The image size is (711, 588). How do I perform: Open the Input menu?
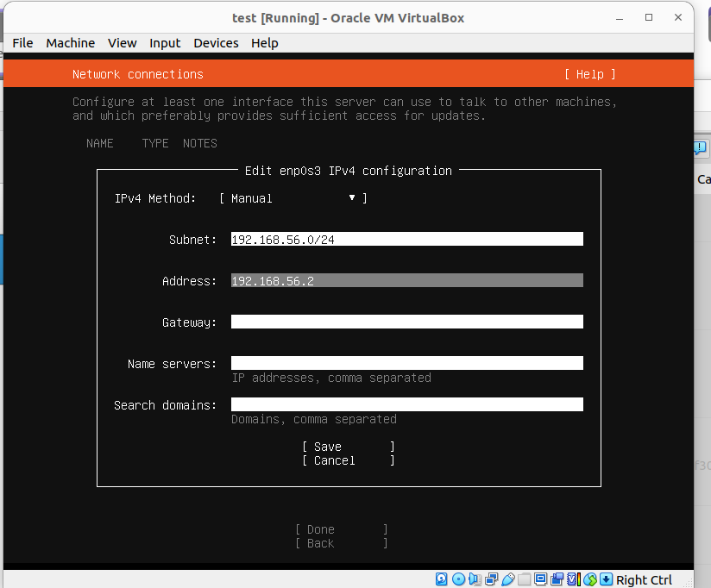pyautogui.click(x=165, y=43)
